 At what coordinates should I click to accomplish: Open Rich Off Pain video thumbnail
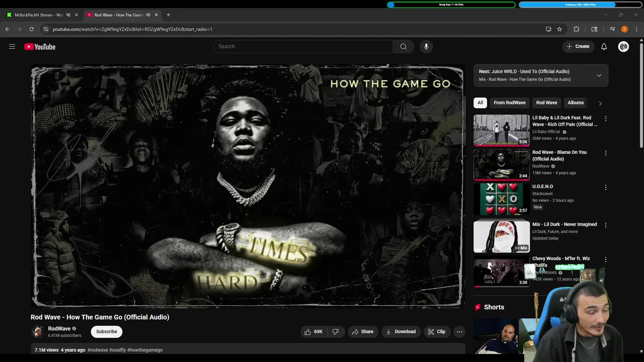pyautogui.click(x=502, y=130)
